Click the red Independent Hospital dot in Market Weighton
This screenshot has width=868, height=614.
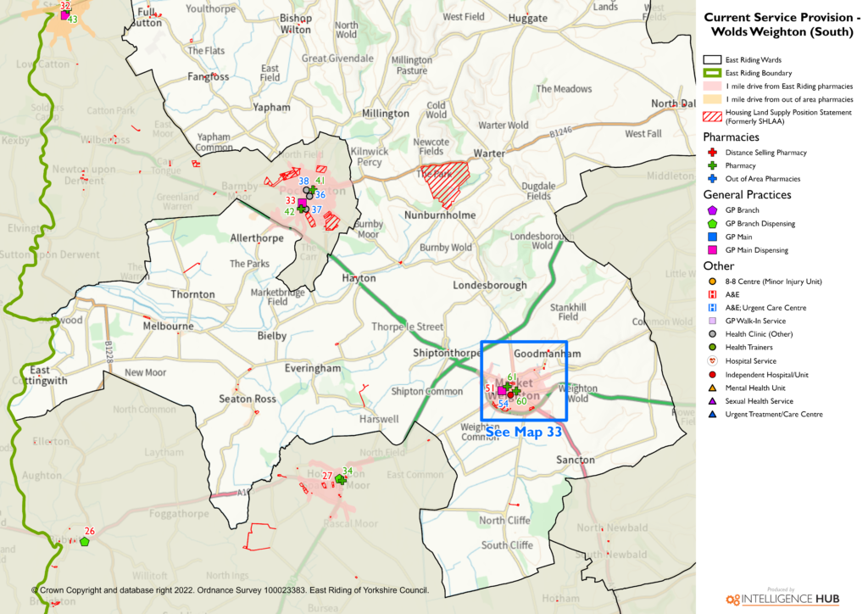pos(510,394)
